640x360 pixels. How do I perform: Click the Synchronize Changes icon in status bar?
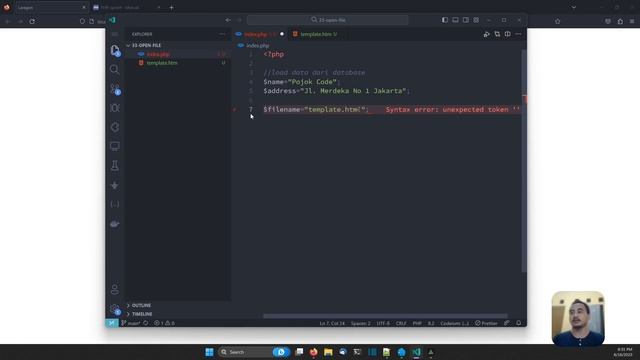[146, 323]
